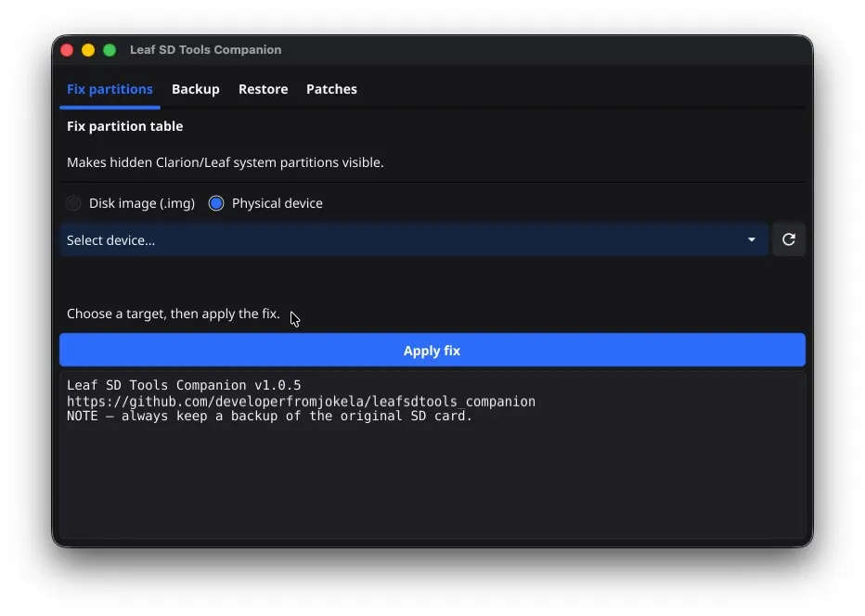Click the GitHub URL in the log
The width and height of the screenshot is (865, 616).
[302, 402]
